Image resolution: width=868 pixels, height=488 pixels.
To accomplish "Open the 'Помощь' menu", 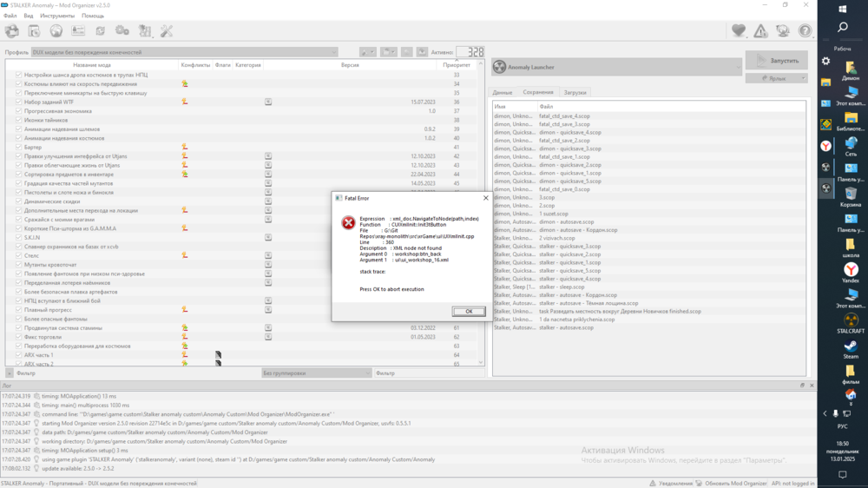I will (x=93, y=16).
